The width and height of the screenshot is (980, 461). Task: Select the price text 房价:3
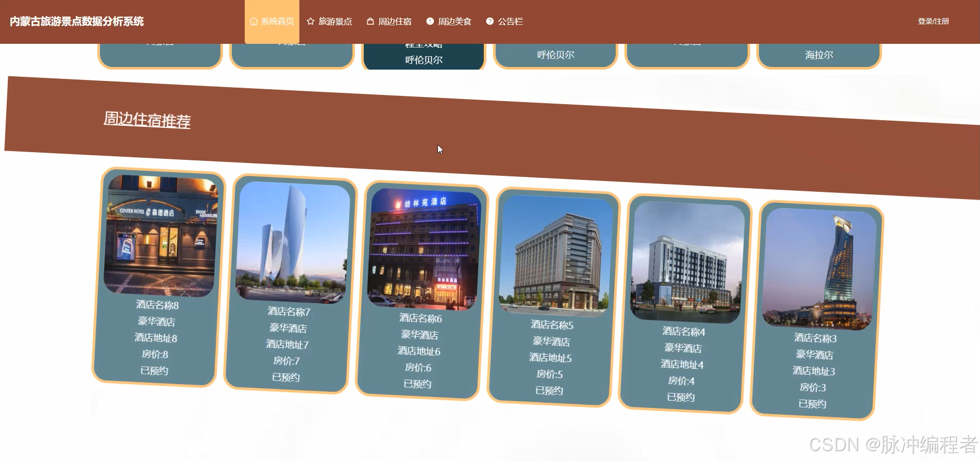click(x=813, y=387)
